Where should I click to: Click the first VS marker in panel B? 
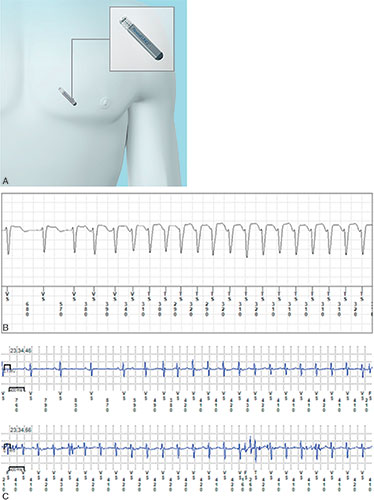(8, 296)
